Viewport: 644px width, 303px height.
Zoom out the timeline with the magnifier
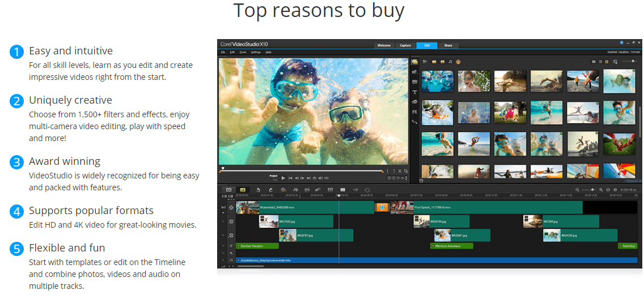click(577, 190)
